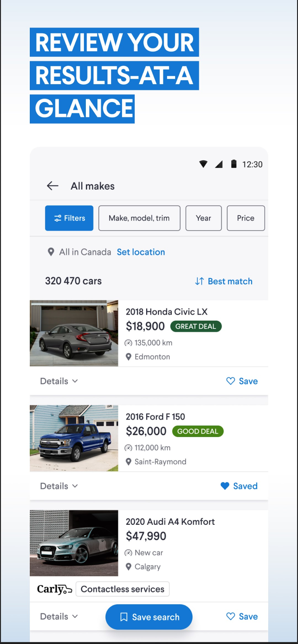The width and height of the screenshot is (298, 644).
Task: Click the battery status icon
Action: tap(234, 164)
